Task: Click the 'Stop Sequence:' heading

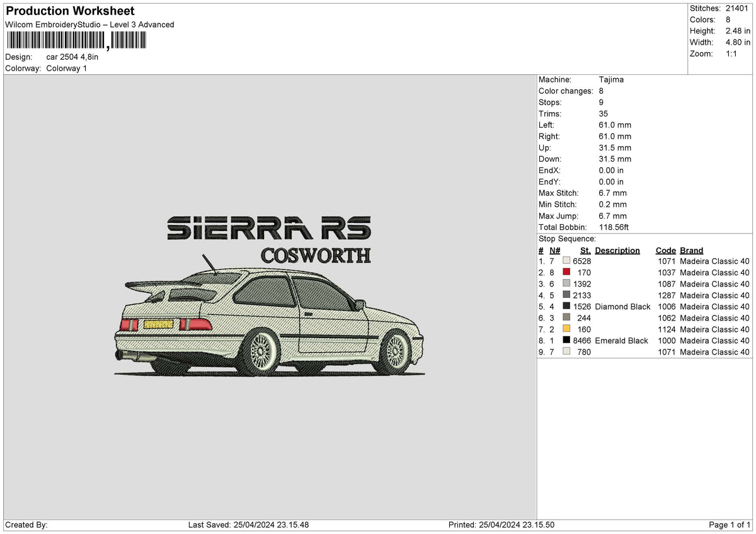Action: click(567, 239)
